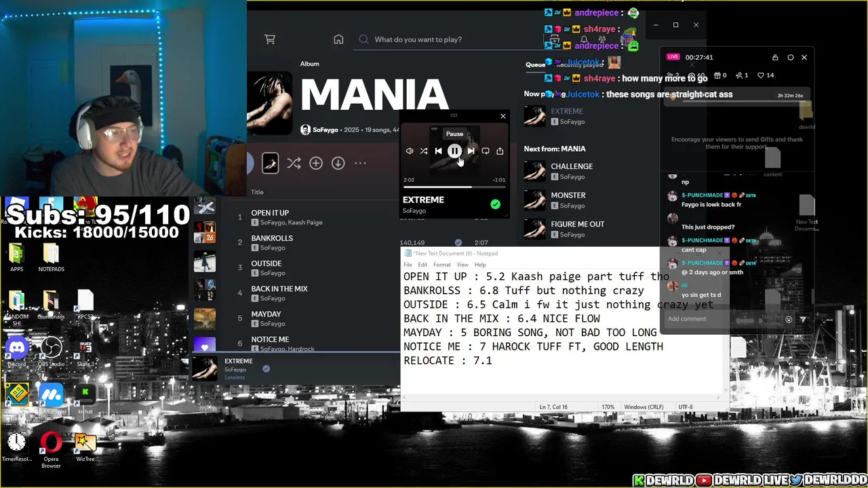Open Liked Songs heart in Spotify sidebar
This screenshot has height=488, width=868.
[x=205, y=345]
